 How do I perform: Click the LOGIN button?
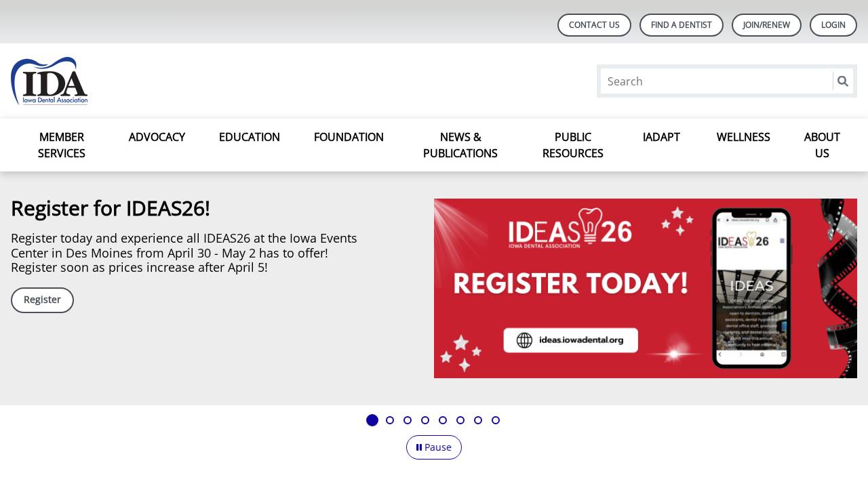(x=833, y=24)
